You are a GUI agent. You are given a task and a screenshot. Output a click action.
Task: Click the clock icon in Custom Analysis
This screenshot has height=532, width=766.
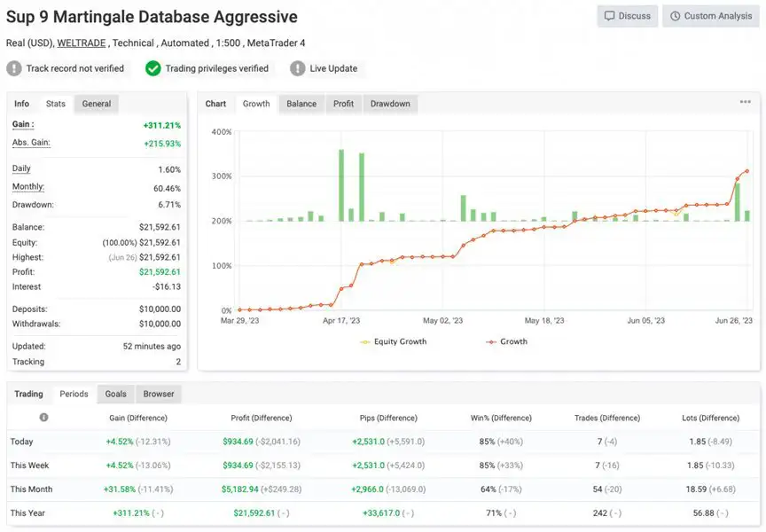pos(676,16)
